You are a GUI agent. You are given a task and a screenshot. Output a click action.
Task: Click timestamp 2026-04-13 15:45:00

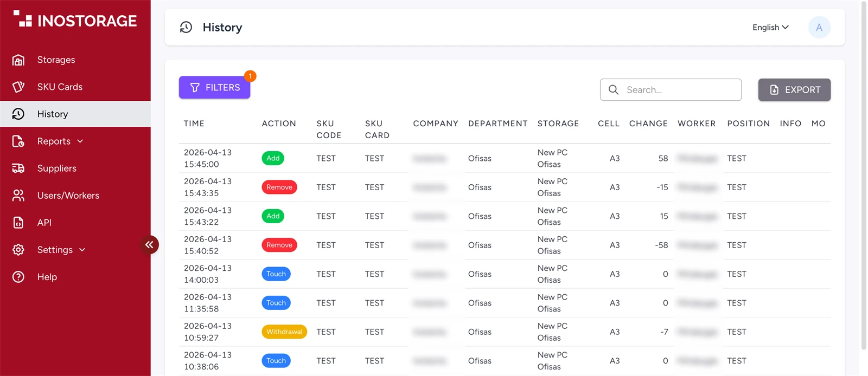(x=208, y=158)
